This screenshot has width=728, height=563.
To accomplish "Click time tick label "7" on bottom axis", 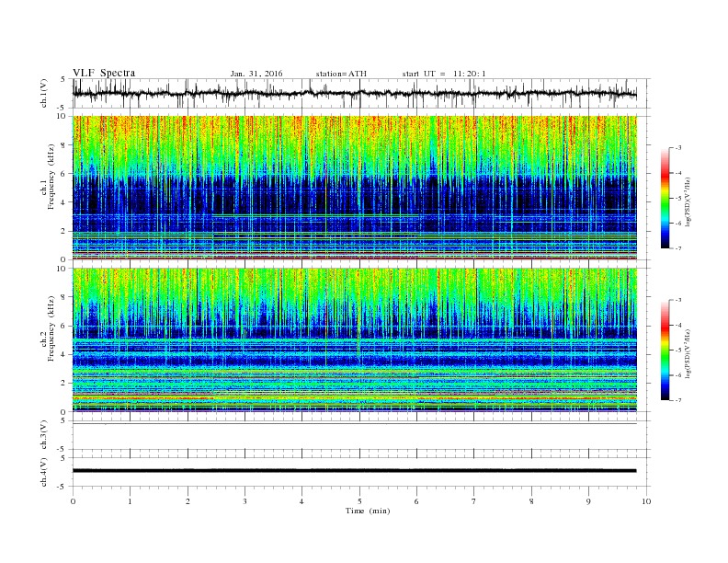I will (474, 501).
